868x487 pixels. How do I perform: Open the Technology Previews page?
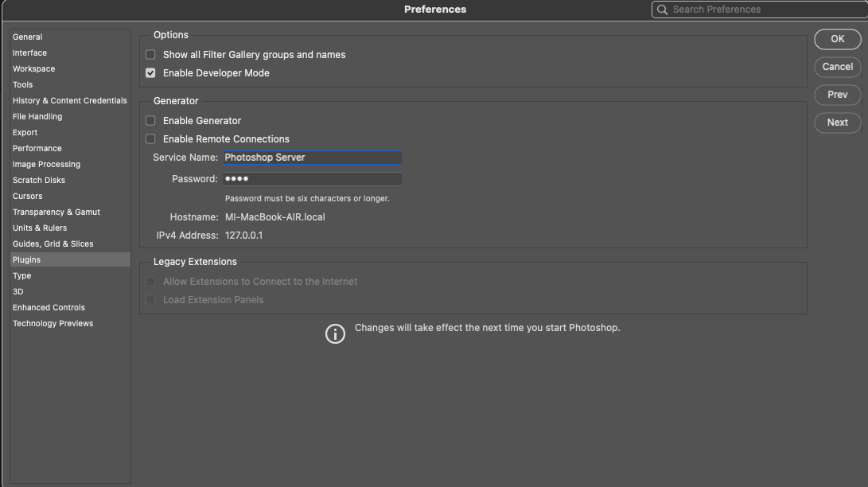tap(53, 323)
